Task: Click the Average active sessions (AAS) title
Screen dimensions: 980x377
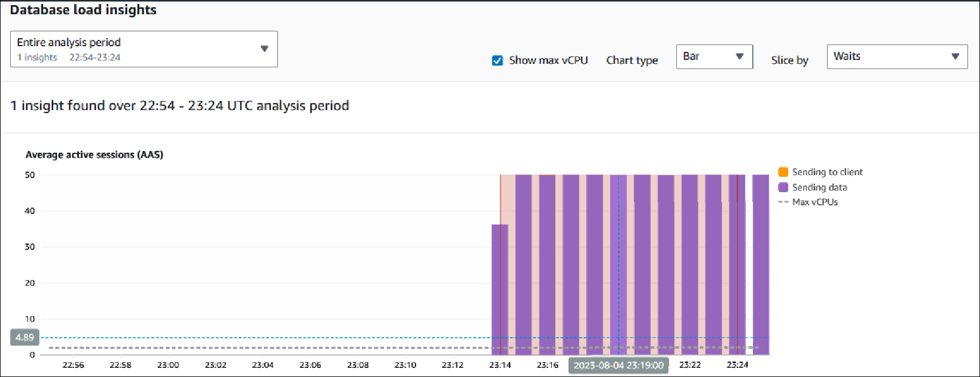Action: [94, 155]
